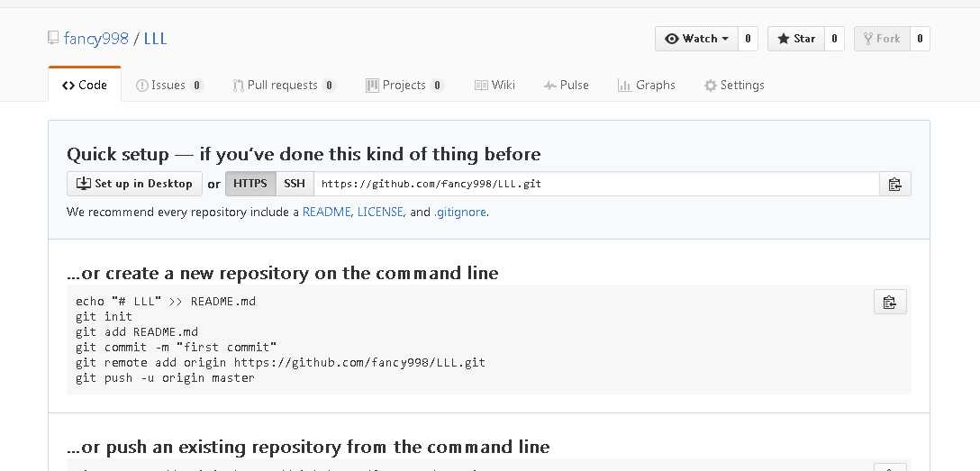Select the Code tab
The height and width of the screenshot is (471, 980).
(85, 86)
